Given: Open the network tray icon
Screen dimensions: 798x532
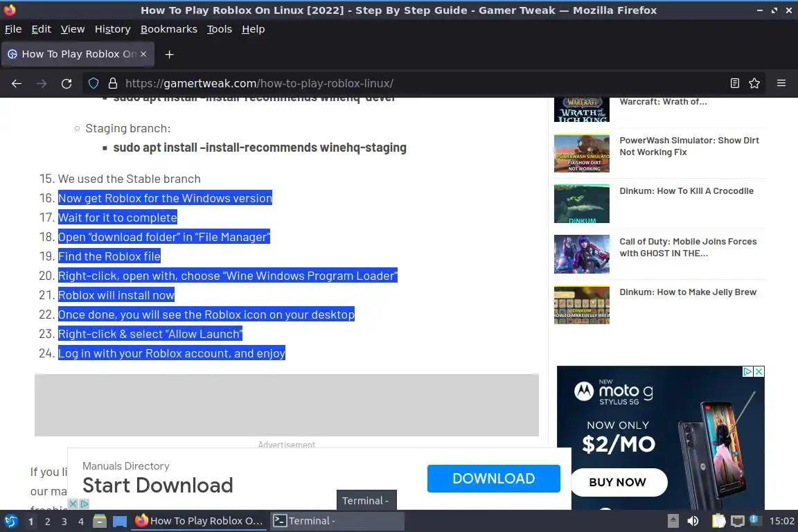Looking at the screenshot, I should point(738,522).
